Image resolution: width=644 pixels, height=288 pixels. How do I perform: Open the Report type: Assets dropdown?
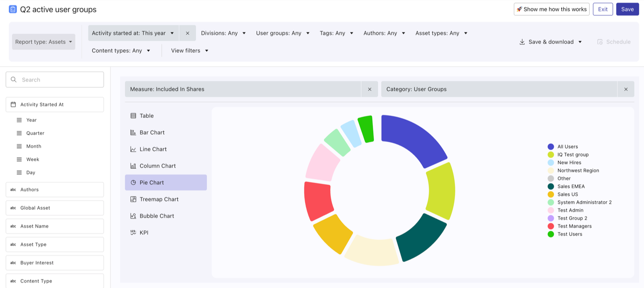(x=44, y=42)
